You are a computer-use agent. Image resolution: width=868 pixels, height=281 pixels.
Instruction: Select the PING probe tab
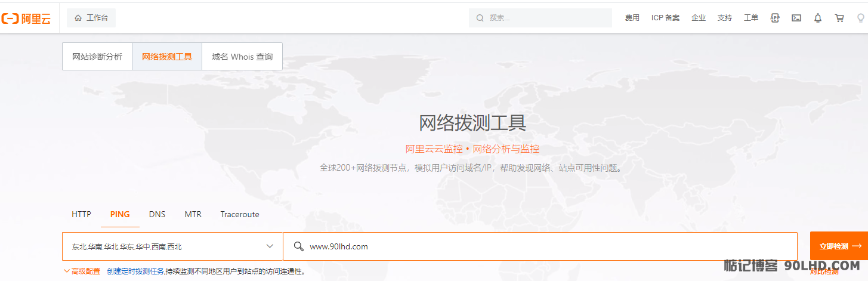coord(120,214)
